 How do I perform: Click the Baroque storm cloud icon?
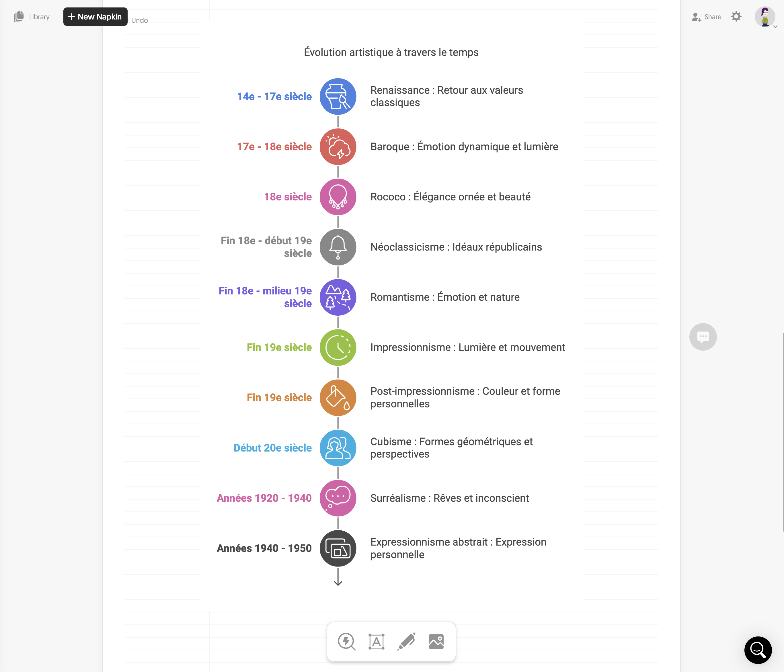pos(338,147)
